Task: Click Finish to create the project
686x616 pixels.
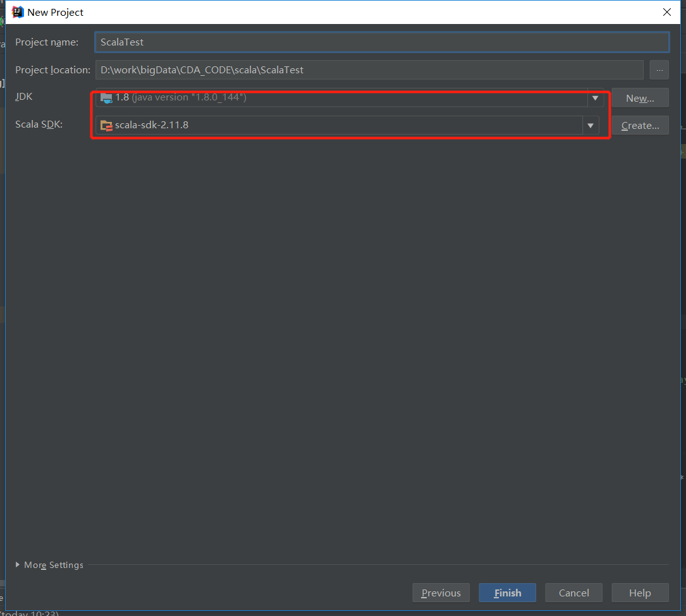Action: pos(507,593)
